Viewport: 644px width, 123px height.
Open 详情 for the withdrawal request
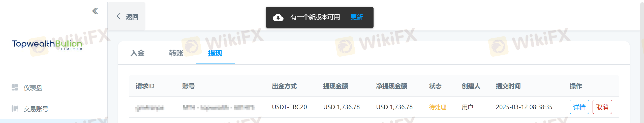point(579,107)
